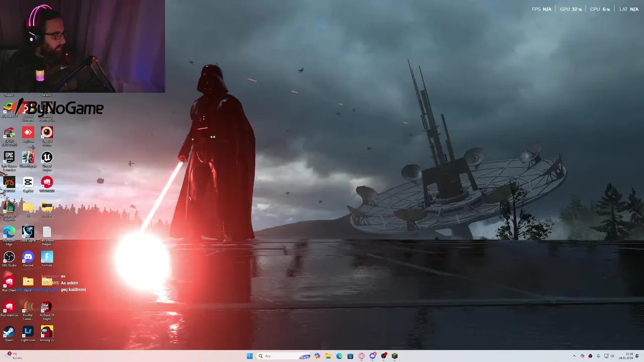Open the Unreal Engine shortcut

point(47,161)
